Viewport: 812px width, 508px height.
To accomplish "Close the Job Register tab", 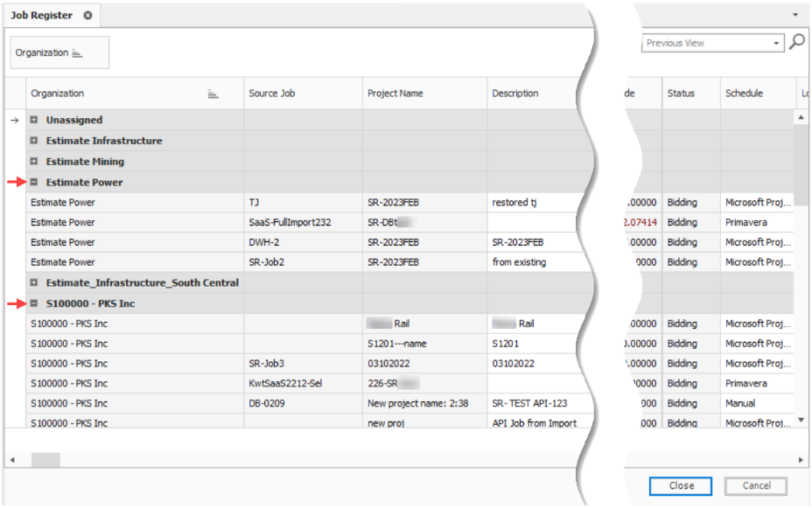I will pos(87,16).
